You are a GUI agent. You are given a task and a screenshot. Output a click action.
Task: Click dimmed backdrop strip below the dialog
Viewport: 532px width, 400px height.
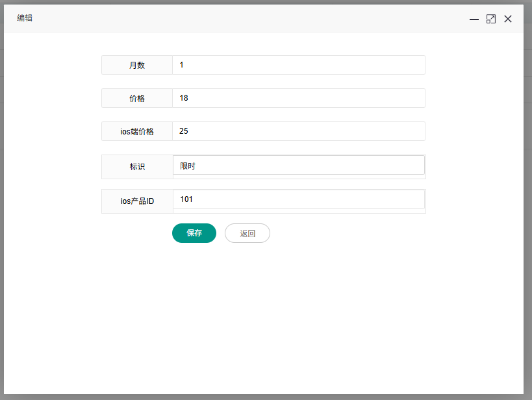point(260,397)
